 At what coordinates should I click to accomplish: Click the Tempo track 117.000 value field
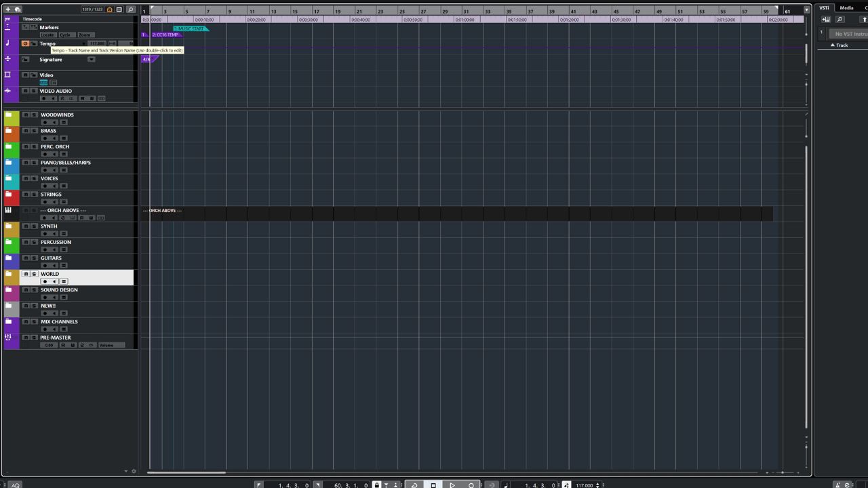[x=97, y=43]
